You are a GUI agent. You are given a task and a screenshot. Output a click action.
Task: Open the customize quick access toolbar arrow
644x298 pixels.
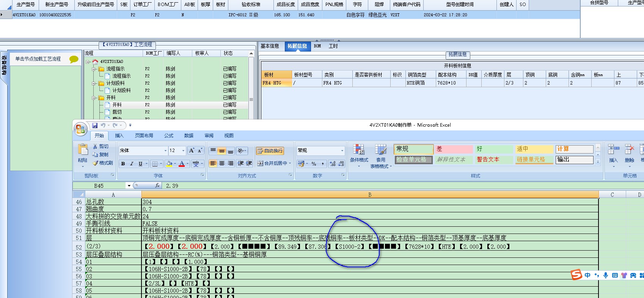130,125
